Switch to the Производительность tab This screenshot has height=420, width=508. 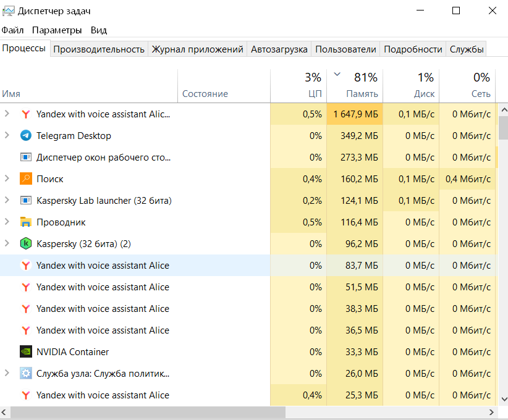pos(99,49)
